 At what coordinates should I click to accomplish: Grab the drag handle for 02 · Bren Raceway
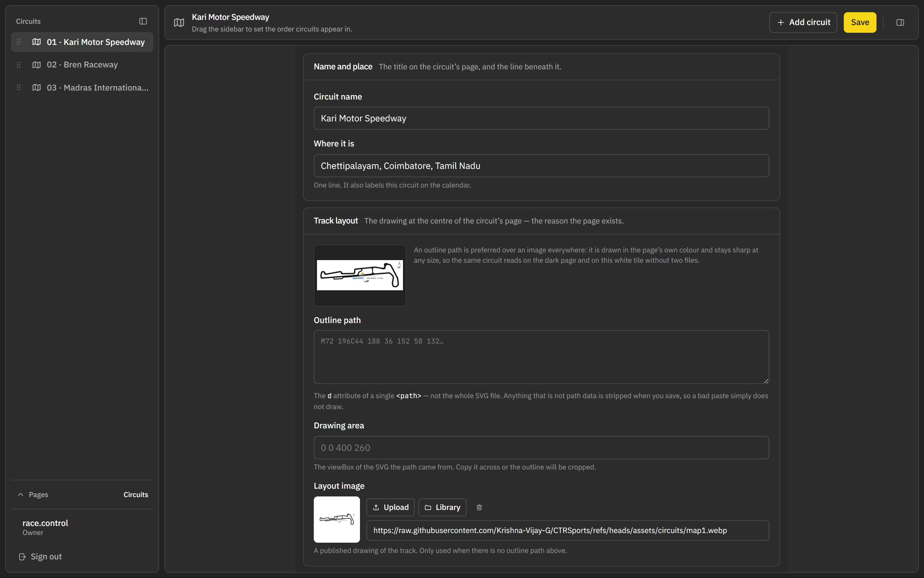tap(18, 65)
